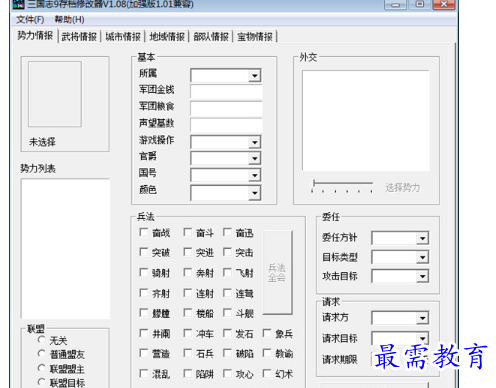This screenshot has height=388, width=496.
Task: Tick the 连弩 checkbox
Action: [227, 293]
